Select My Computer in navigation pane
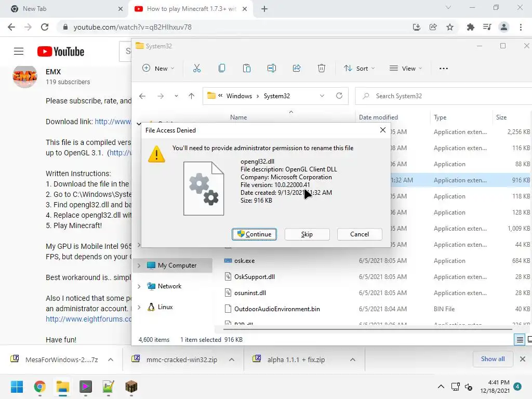This screenshot has width=532, height=399. pos(177,265)
